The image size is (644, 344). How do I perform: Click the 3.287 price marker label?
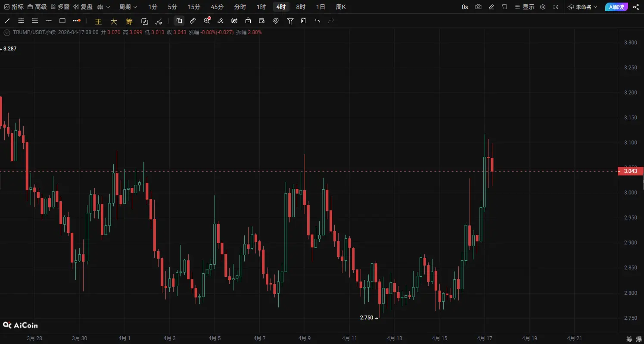tap(9, 49)
